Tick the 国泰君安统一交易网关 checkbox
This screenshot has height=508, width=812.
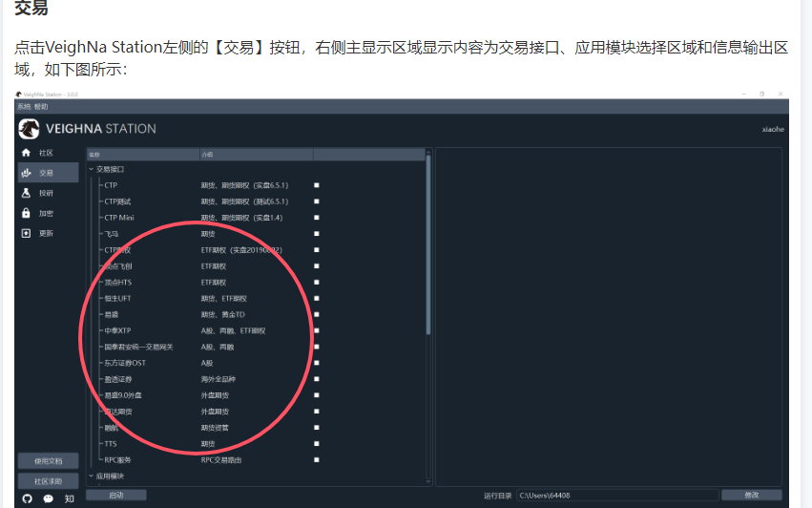[317, 347]
